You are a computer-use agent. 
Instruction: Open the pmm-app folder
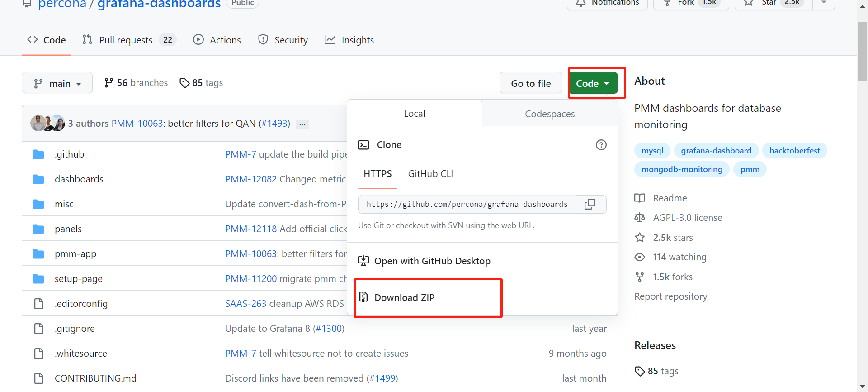[75, 254]
